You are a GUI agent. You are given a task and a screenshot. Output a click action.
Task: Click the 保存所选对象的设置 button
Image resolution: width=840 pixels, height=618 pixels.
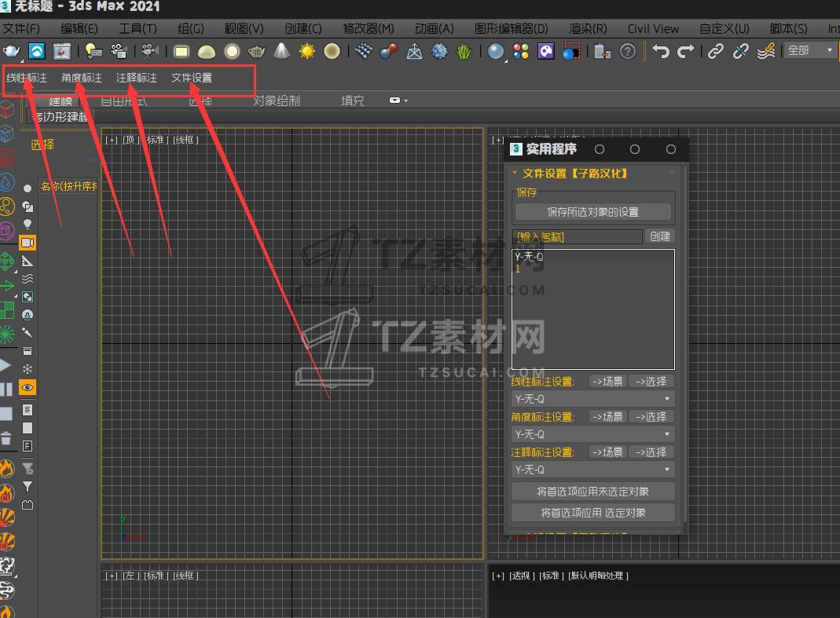pyautogui.click(x=593, y=212)
